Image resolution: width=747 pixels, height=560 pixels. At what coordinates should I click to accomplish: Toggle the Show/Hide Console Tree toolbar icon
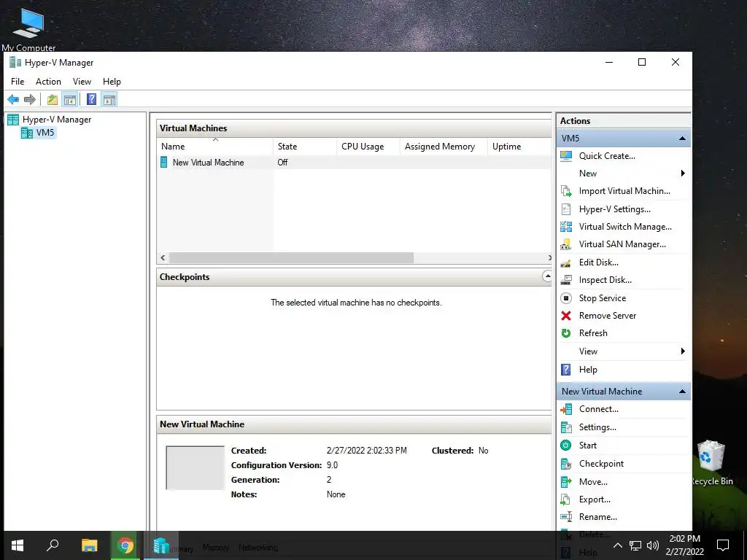coord(70,99)
